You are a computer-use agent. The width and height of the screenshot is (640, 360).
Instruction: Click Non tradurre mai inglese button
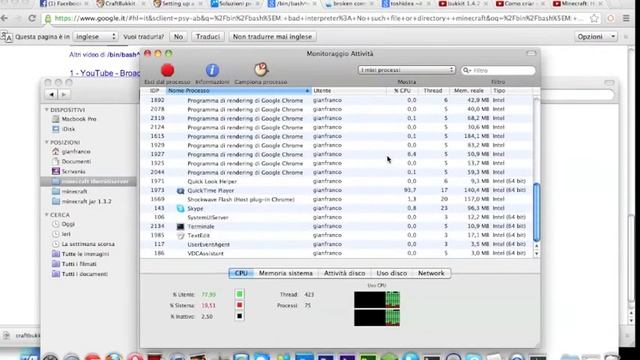(272, 37)
